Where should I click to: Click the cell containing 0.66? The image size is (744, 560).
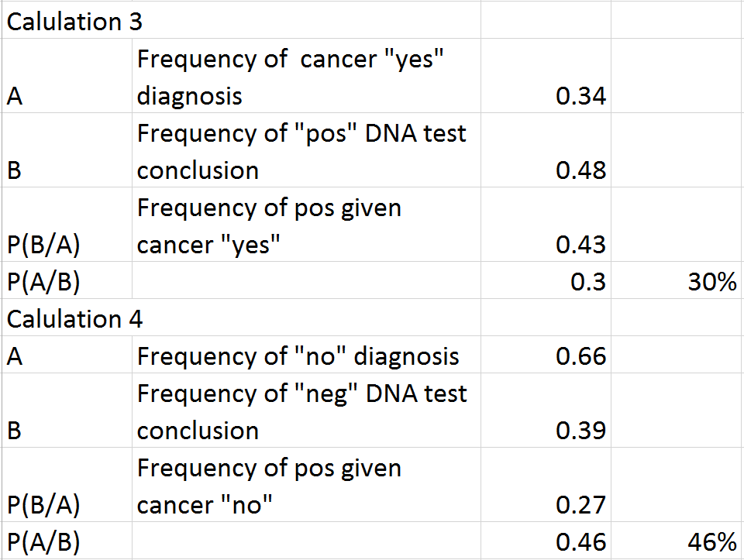pyautogui.click(x=580, y=356)
